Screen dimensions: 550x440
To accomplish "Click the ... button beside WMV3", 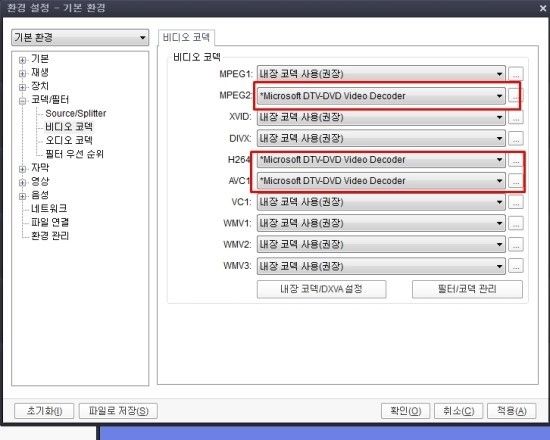I will pos(516,266).
